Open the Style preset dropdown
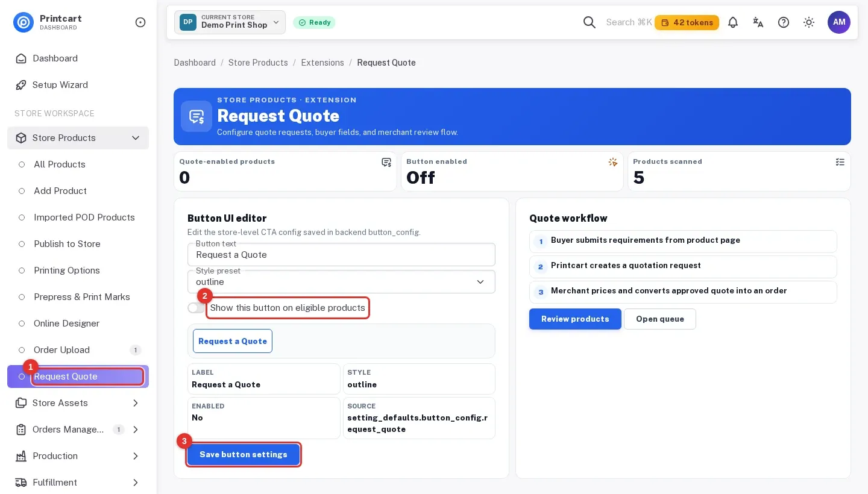The image size is (868, 494). pyautogui.click(x=341, y=282)
